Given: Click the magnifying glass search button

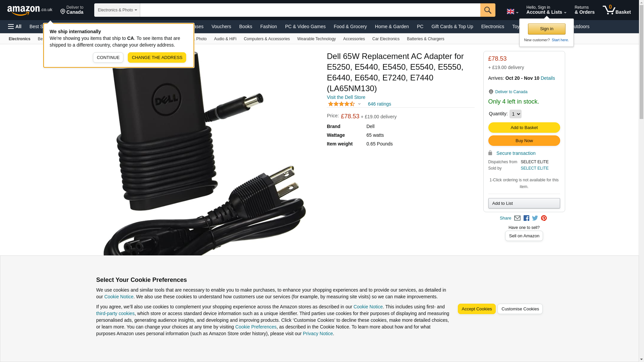Looking at the screenshot, I should pyautogui.click(x=488, y=10).
